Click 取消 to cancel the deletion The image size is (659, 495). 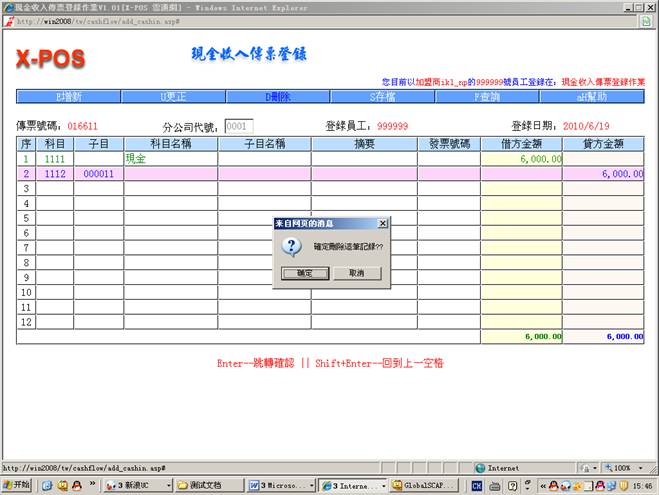tap(356, 273)
